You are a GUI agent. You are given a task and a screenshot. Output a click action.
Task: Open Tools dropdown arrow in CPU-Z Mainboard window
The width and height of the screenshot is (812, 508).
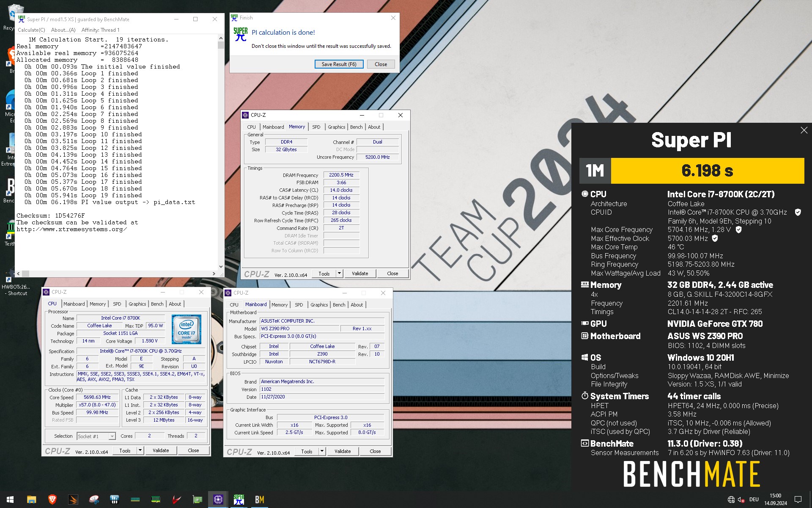coord(322,451)
